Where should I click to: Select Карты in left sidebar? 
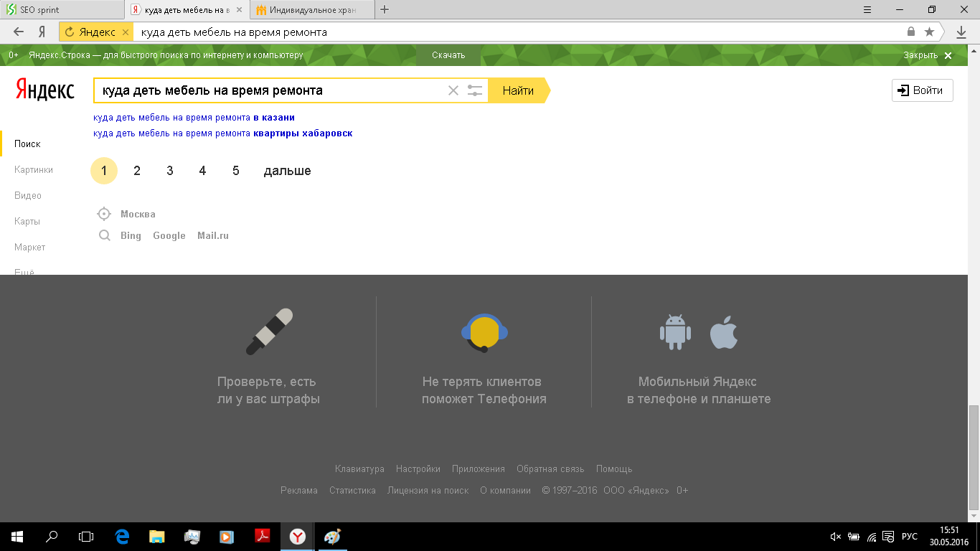point(27,222)
